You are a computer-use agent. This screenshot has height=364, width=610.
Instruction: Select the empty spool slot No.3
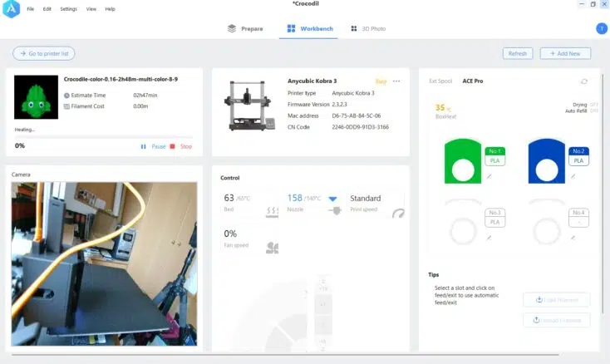(463, 223)
